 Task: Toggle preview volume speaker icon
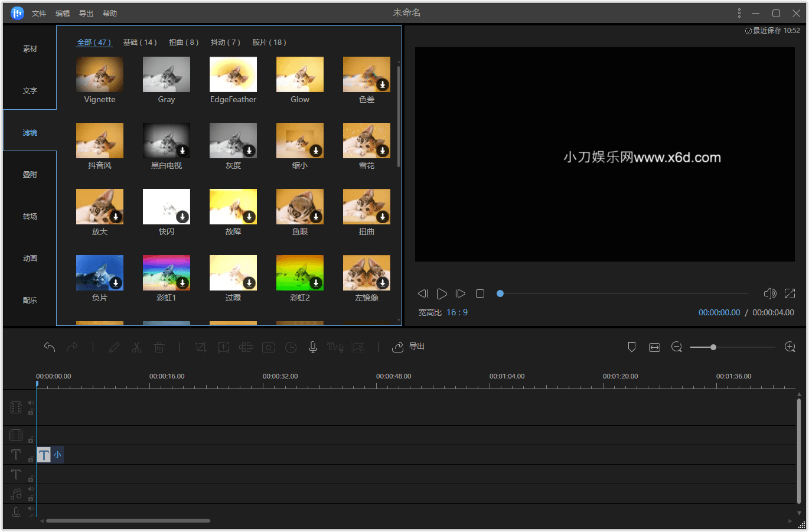(x=769, y=293)
